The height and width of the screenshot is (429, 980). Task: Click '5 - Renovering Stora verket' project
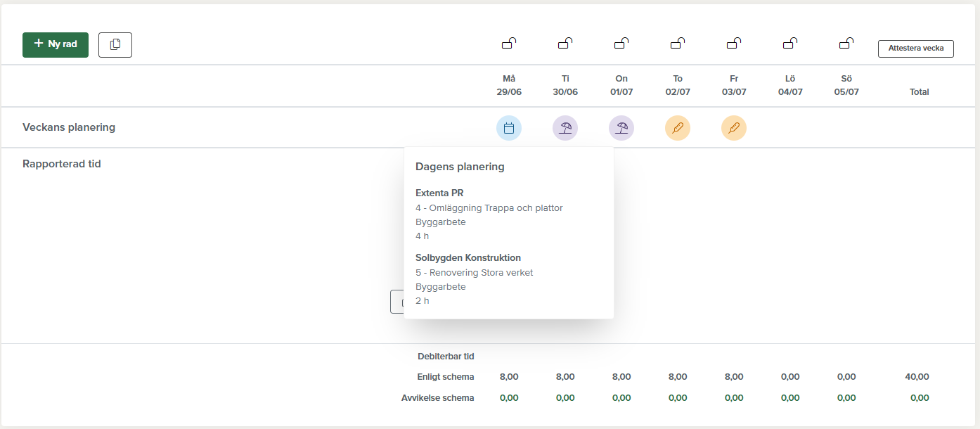(475, 272)
